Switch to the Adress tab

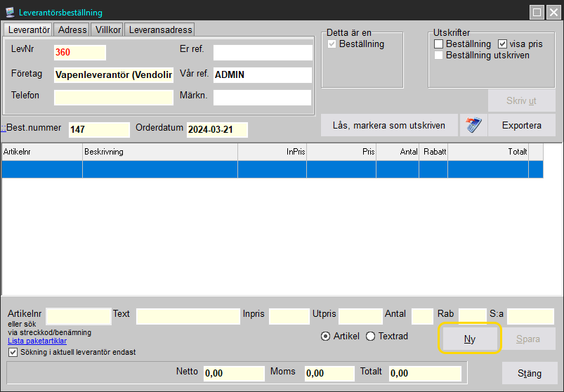click(72, 30)
